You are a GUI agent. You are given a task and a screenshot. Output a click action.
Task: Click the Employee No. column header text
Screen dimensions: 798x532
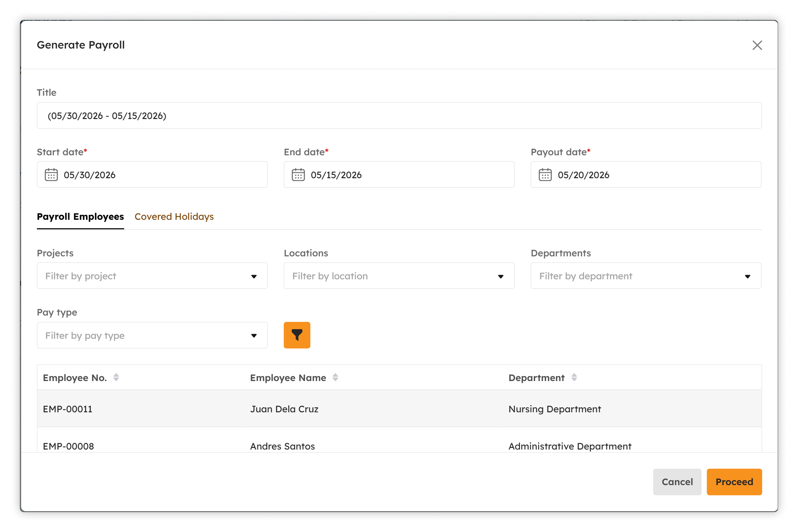click(x=75, y=378)
